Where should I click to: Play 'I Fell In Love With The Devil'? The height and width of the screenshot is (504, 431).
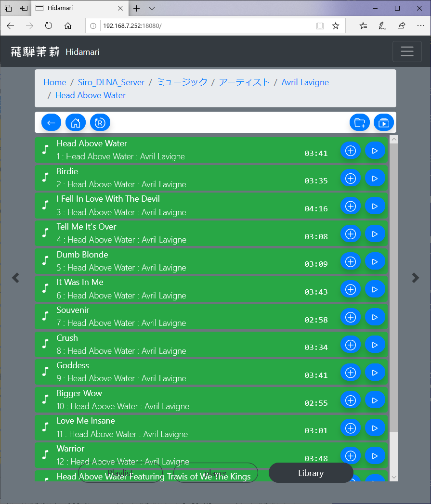click(x=375, y=206)
